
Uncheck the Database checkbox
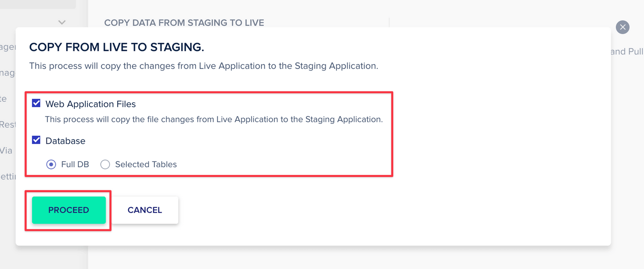tap(36, 140)
